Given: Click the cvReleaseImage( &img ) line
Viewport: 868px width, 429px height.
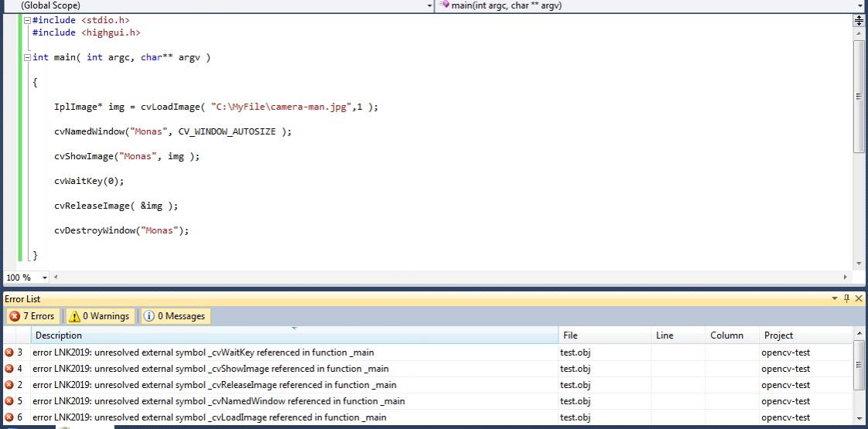Looking at the screenshot, I should [116, 206].
